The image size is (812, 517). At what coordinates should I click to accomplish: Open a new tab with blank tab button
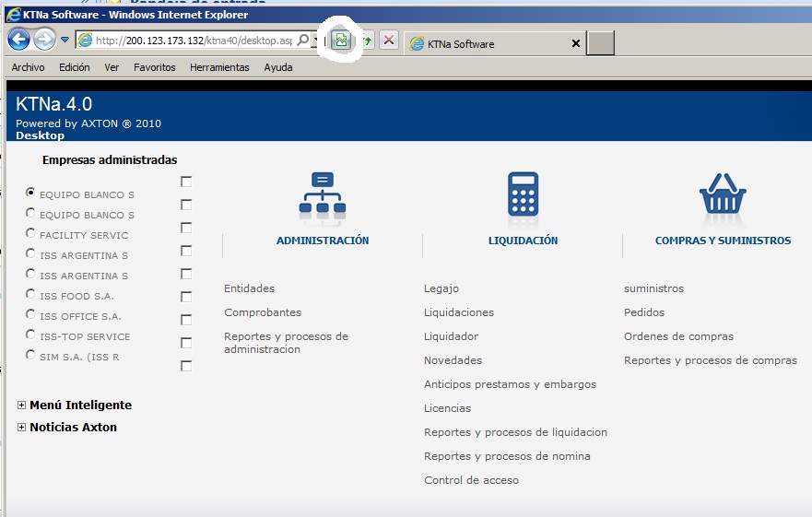click(601, 43)
